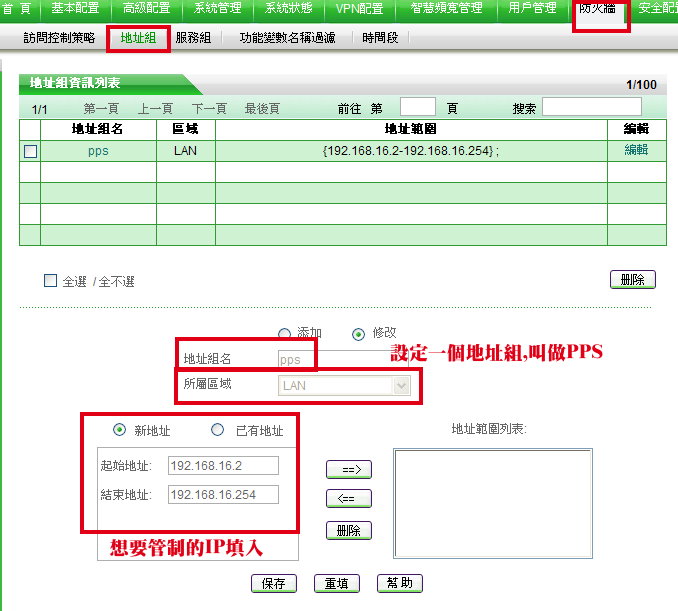
Task: Click the 刪除 button under the table
Action: point(632,280)
